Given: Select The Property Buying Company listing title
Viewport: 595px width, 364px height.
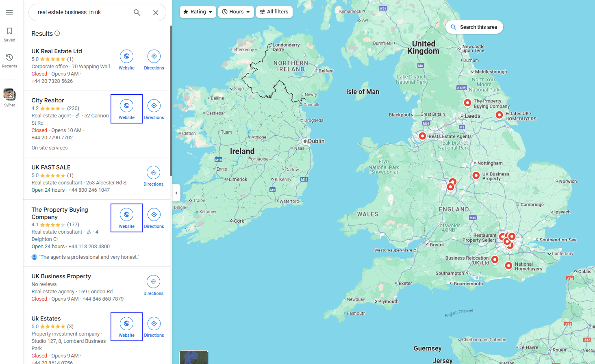Looking at the screenshot, I should [60, 213].
